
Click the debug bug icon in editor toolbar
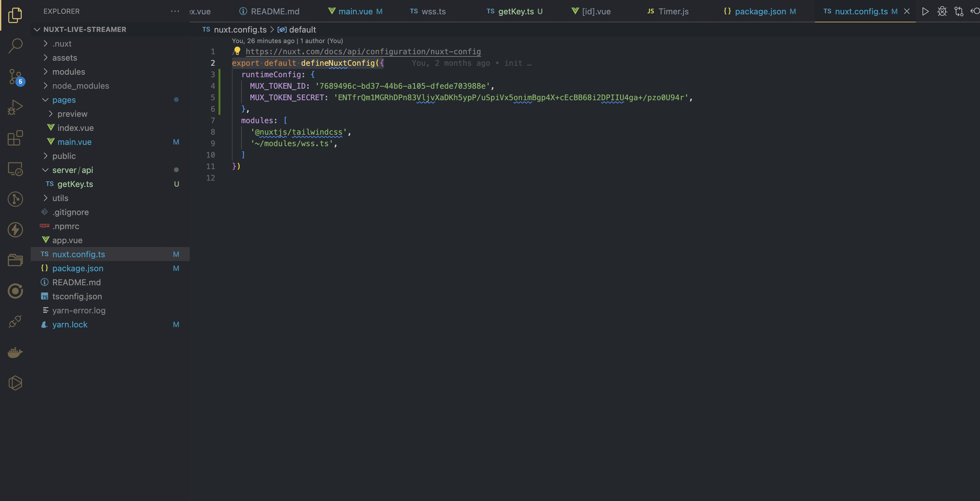pos(942,11)
